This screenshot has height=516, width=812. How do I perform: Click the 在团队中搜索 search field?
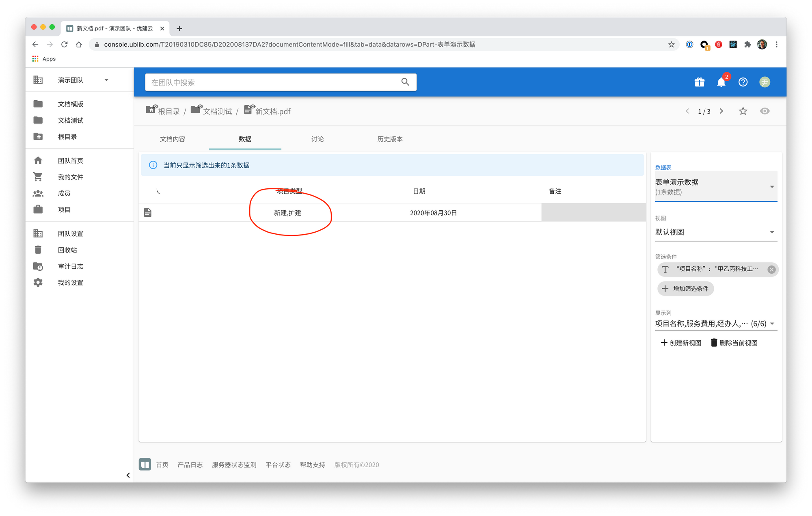tap(272, 82)
